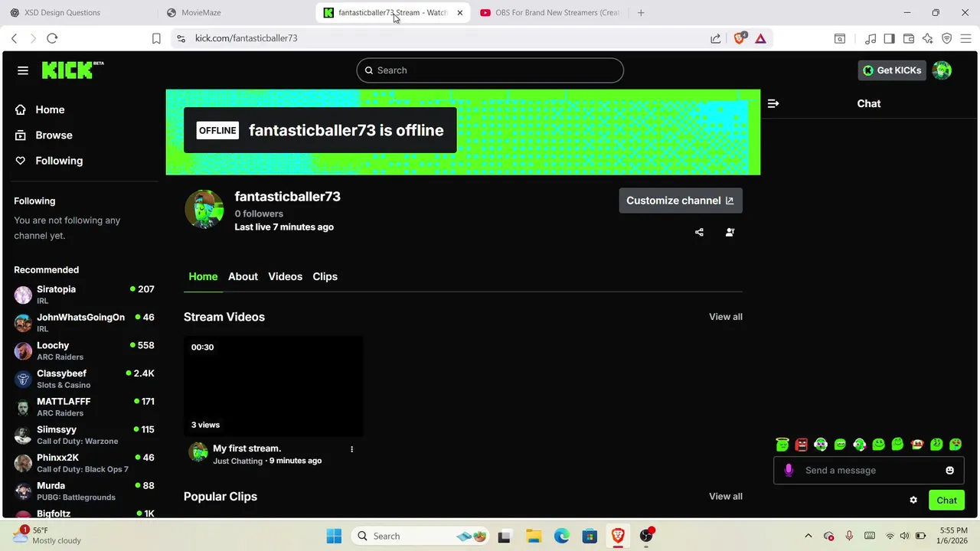Select the channel Home tab
Viewport: 980px width, 551px height.
pos(203,276)
